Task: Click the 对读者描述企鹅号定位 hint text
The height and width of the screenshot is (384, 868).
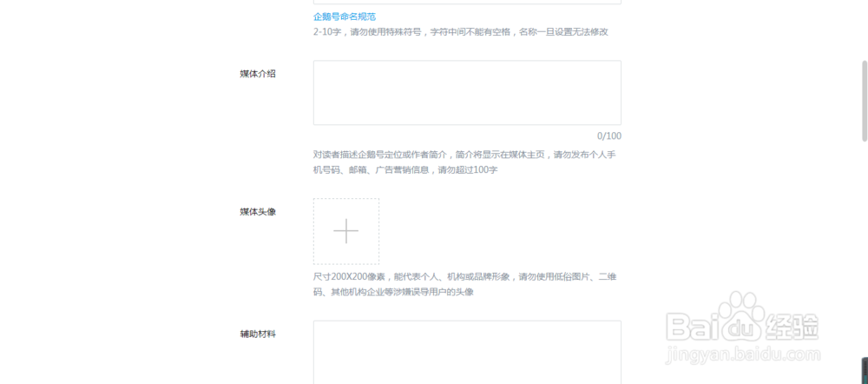Action: (465, 162)
